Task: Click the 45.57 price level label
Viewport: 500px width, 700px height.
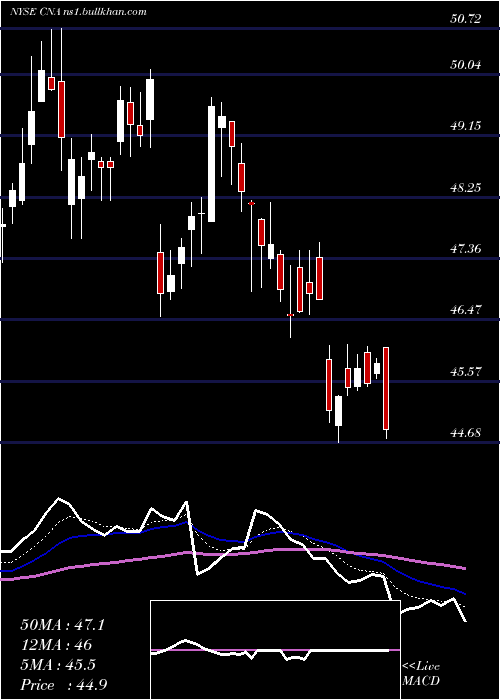Action: click(466, 371)
